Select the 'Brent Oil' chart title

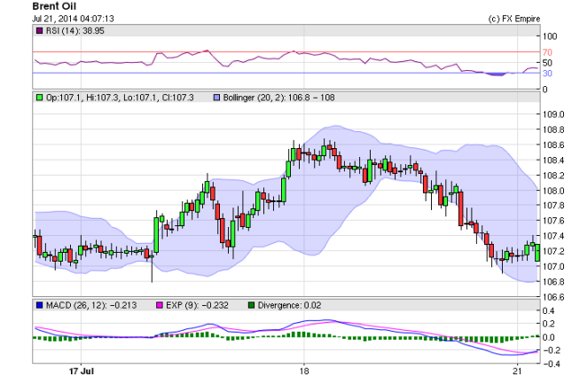[54, 6]
